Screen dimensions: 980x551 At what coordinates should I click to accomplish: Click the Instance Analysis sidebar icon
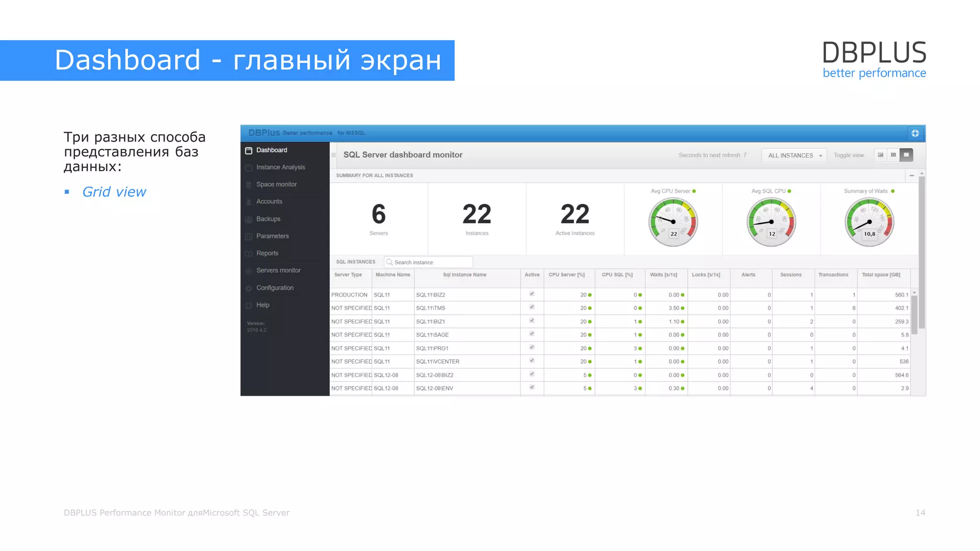[249, 168]
